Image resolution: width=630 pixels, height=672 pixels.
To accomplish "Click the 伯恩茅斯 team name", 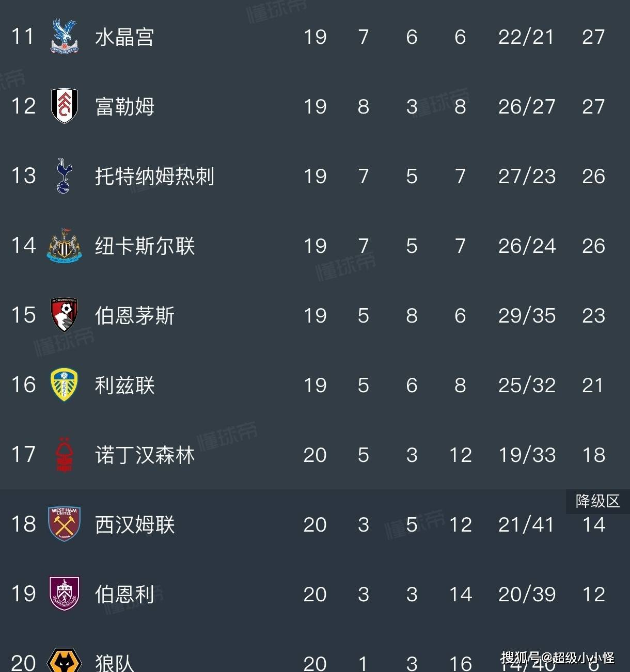I will (135, 315).
